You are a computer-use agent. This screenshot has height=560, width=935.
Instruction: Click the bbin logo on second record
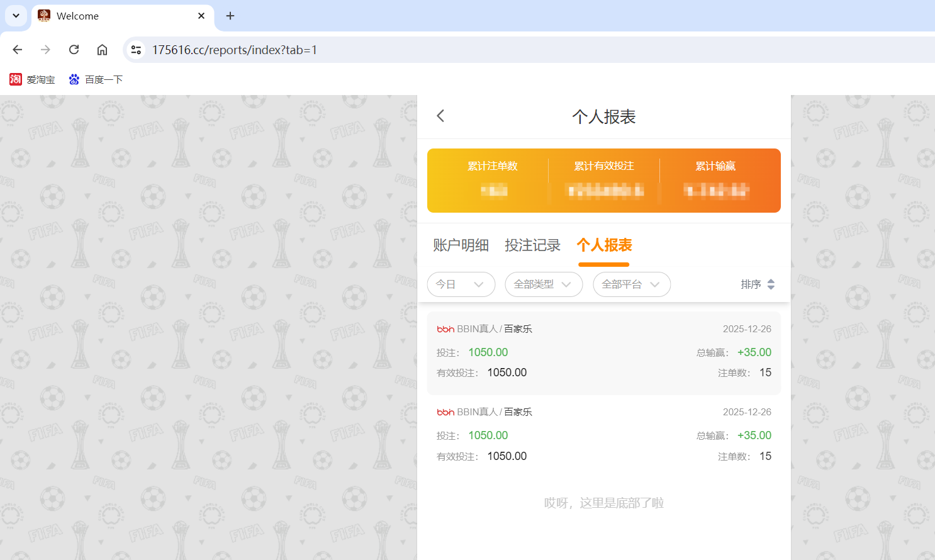(x=445, y=412)
